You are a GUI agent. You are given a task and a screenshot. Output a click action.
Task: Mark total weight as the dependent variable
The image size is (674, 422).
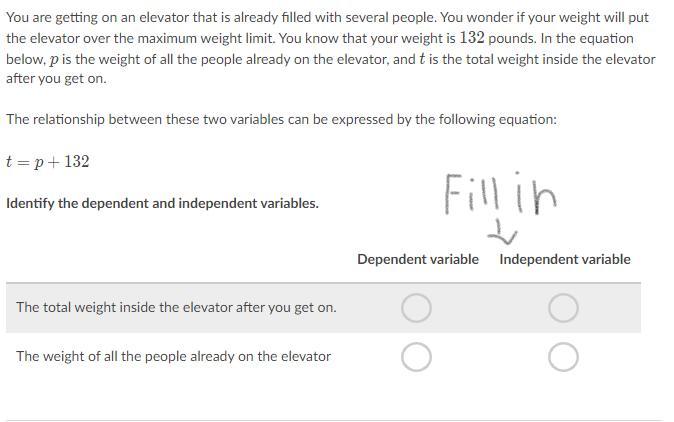(x=416, y=308)
